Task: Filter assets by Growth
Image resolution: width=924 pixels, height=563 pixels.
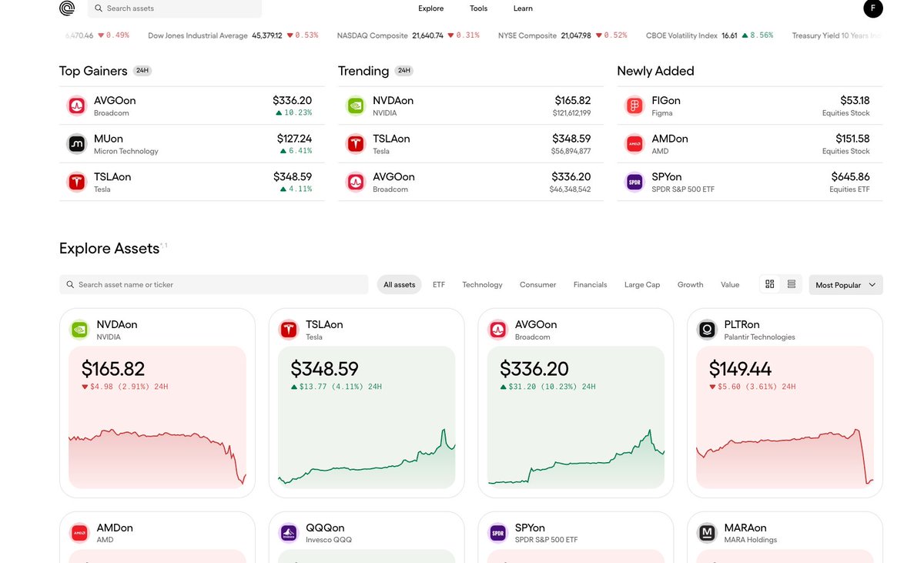Action: [691, 285]
